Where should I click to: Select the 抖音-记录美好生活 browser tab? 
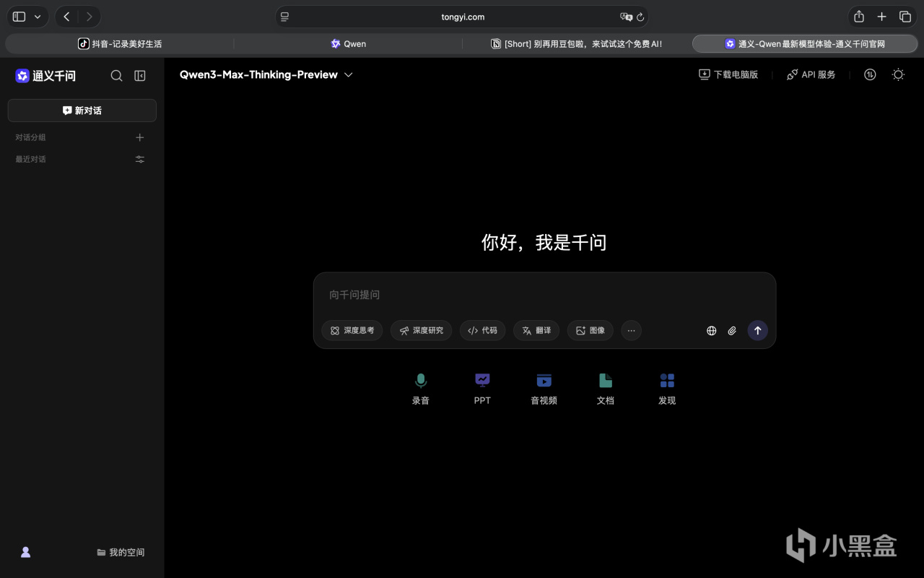[x=119, y=43]
